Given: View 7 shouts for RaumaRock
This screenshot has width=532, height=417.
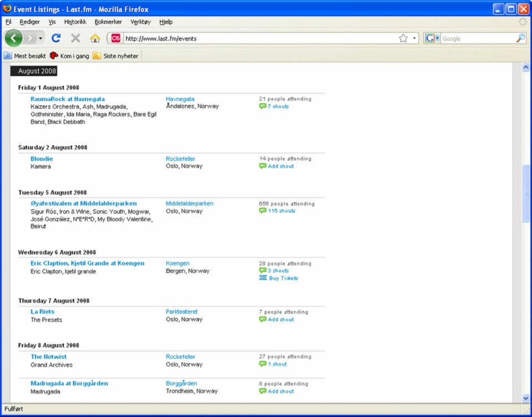Looking at the screenshot, I should click(278, 106).
